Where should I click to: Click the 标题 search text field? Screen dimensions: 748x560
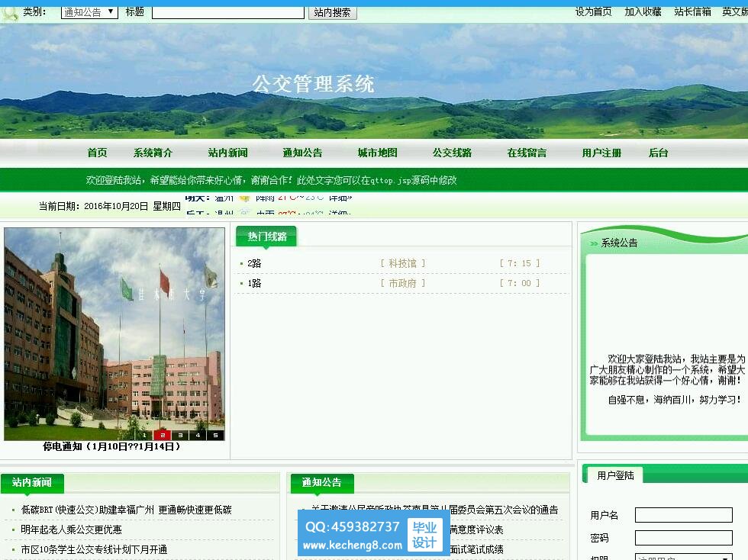(228, 12)
